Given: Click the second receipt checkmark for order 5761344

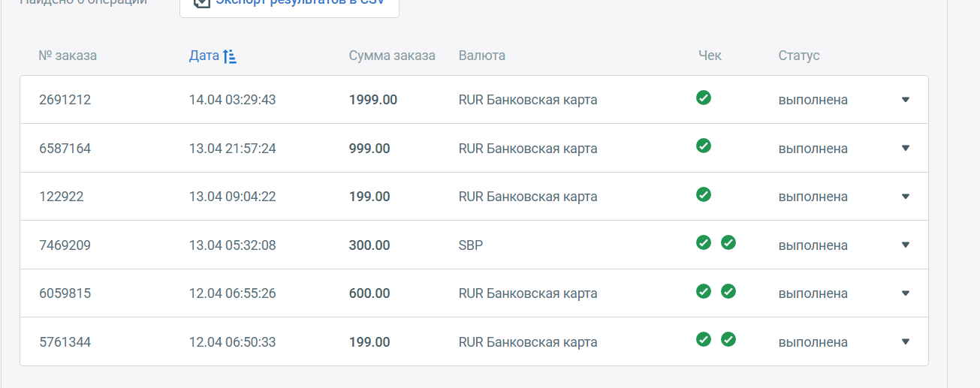Looking at the screenshot, I should coord(728,339).
